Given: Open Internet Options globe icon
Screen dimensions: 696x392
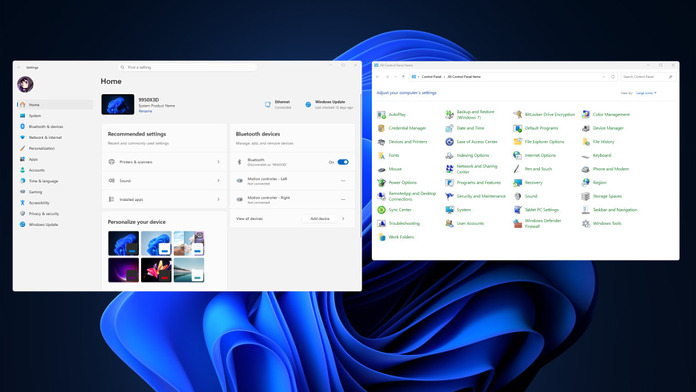Looking at the screenshot, I should click(x=518, y=155).
